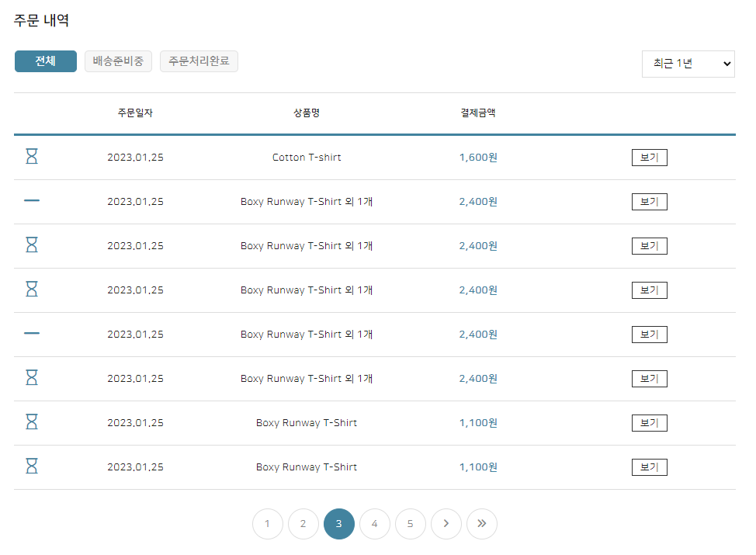The width and height of the screenshot is (756, 555).
Task: Open the 최근 1년 period dropdown
Action: [688, 64]
